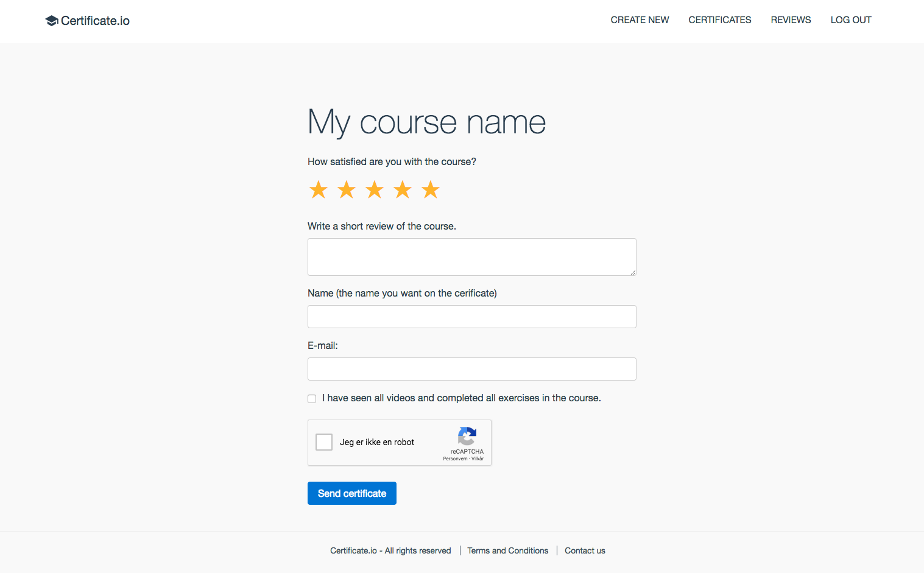Select the first star rating
This screenshot has width=924, height=573.
318,189
